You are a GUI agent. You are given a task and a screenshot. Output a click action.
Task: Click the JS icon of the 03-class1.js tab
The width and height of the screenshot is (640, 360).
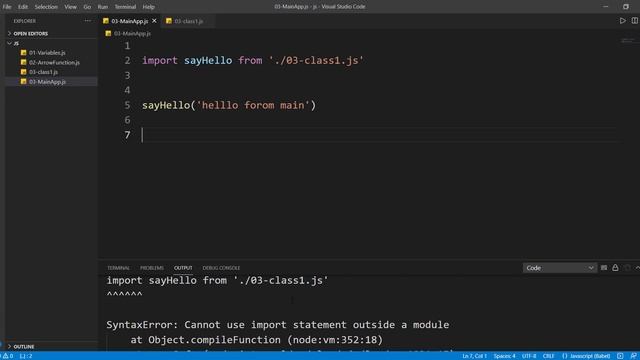click(x=169, y=21)
